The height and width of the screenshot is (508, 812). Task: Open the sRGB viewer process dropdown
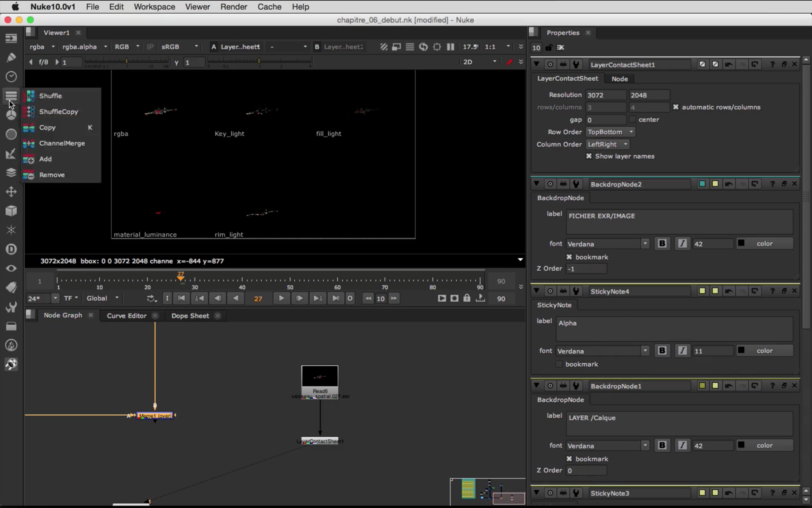(180, 47)
